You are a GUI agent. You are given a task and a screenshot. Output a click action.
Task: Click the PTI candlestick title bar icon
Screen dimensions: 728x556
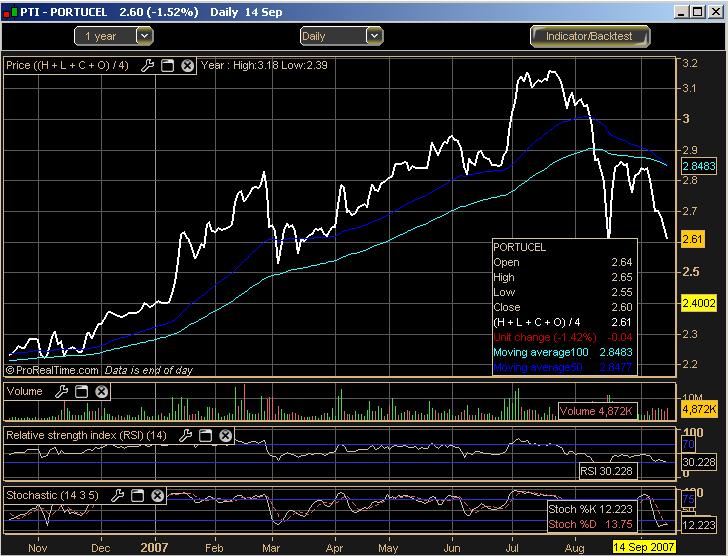pos(10,12)
